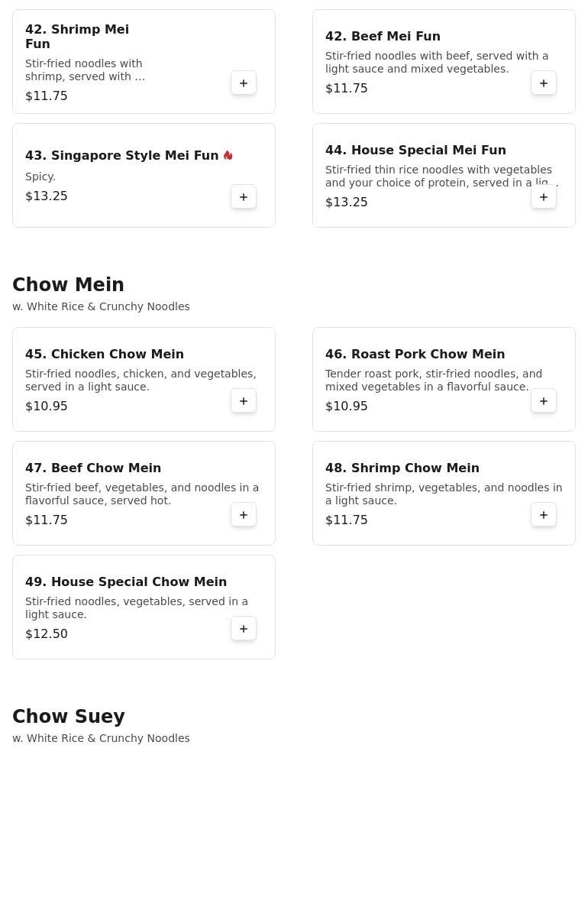
Task: Select 43. Singapore Style Mei Fun title
Action: [122, 156]
